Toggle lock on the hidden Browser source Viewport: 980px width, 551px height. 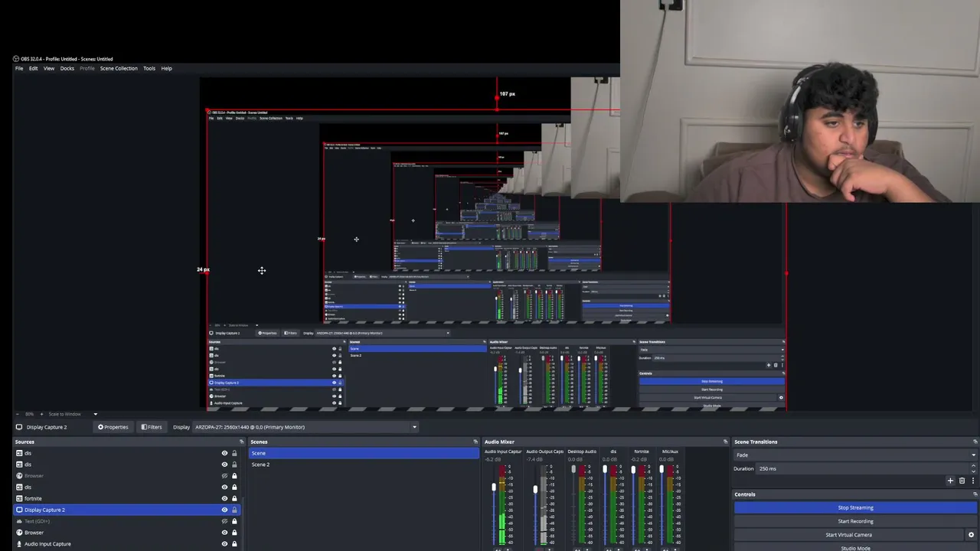tap(234, 476)
